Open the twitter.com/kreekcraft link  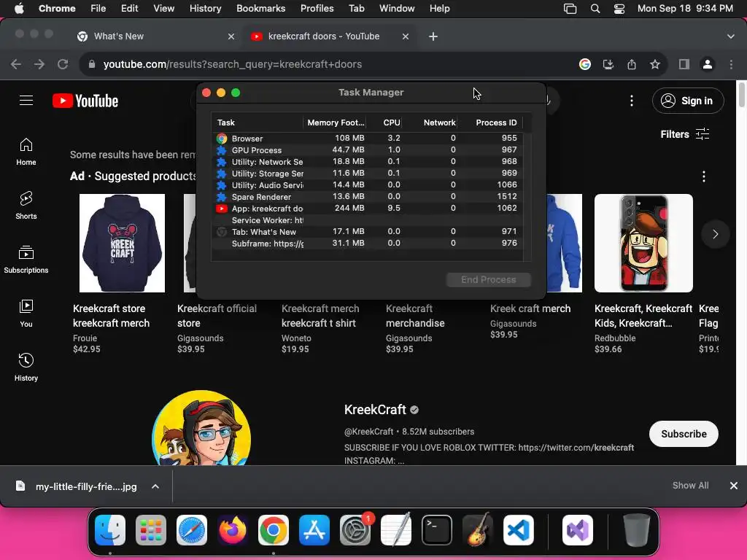576,448
